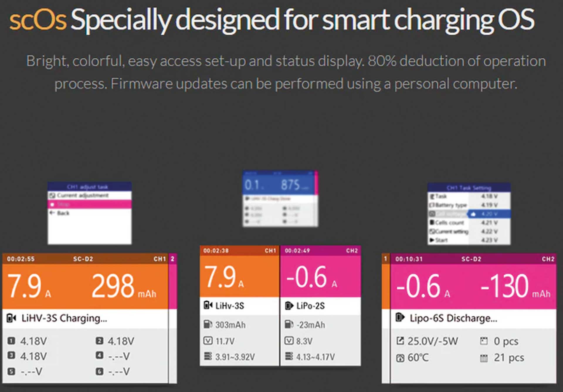Click the voltage icon next to 11.7V

208,341
